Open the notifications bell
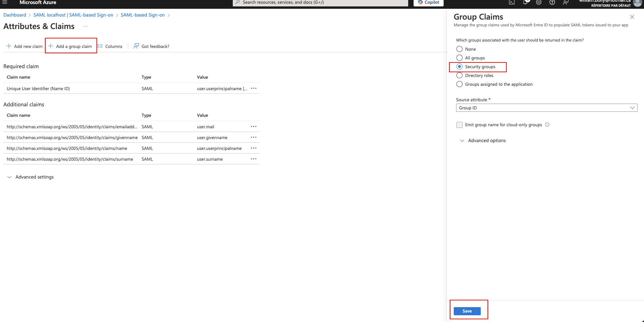 pos(525,2)
